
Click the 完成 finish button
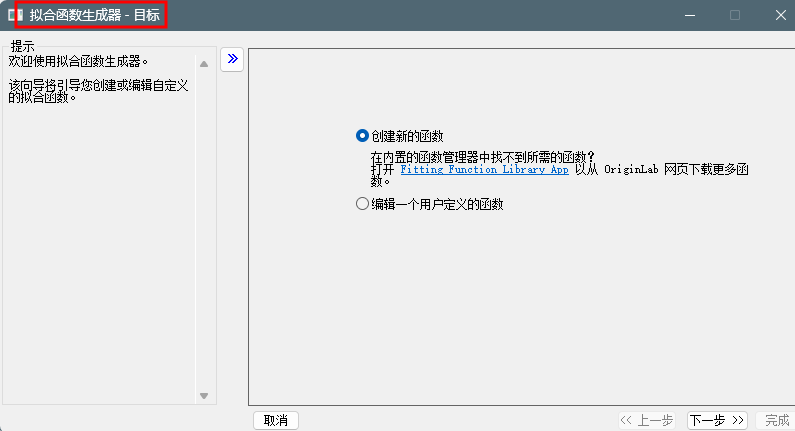point(777,420)
